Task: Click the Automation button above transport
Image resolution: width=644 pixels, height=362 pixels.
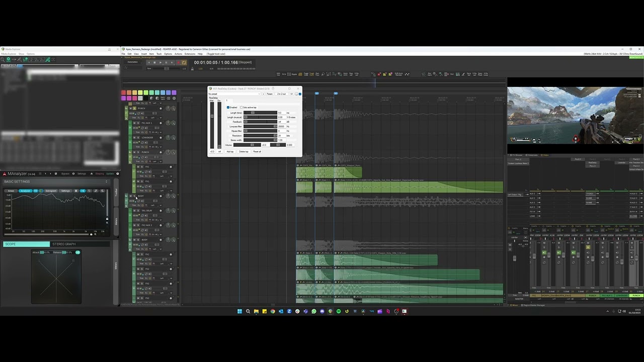Action: tap(132, 62)
